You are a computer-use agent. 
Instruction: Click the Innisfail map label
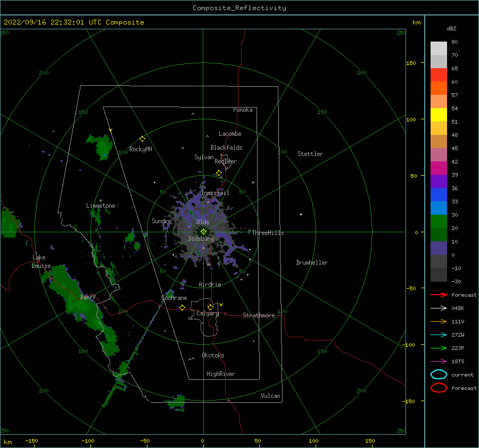point(216,193)
